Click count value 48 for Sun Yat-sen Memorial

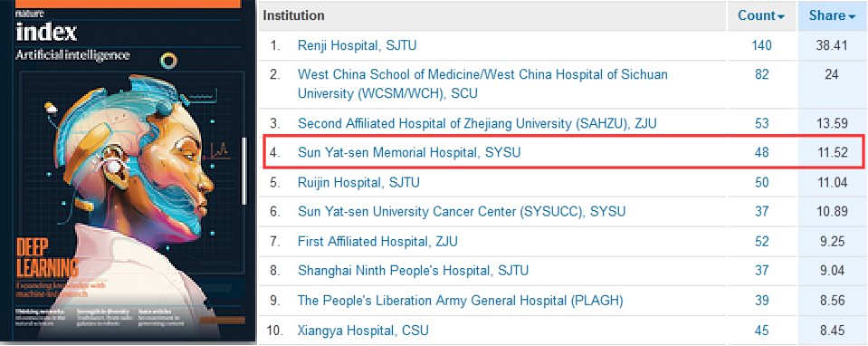(x=762, y=152)
